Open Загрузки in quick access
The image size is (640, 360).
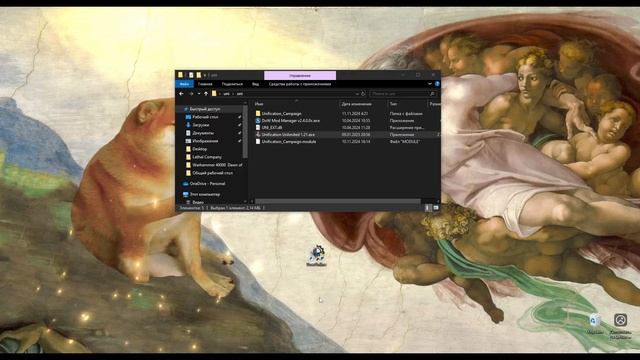coord(201,125)
